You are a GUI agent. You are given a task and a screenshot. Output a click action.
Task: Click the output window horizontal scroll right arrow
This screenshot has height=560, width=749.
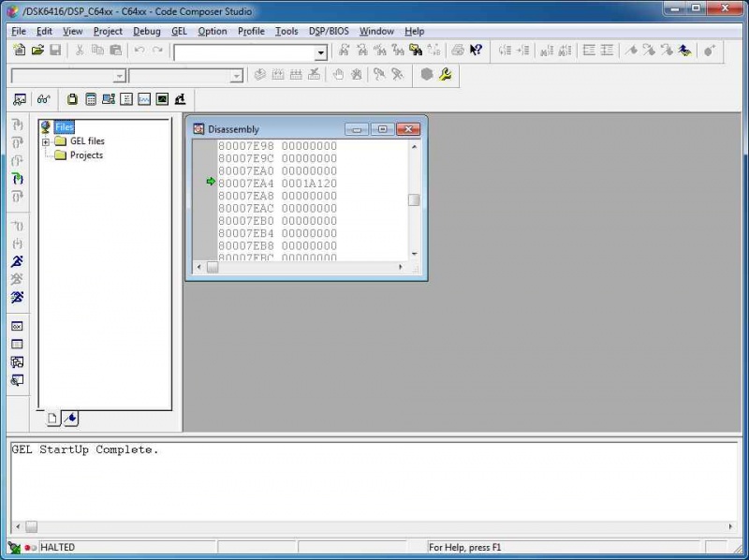(730, 526)
